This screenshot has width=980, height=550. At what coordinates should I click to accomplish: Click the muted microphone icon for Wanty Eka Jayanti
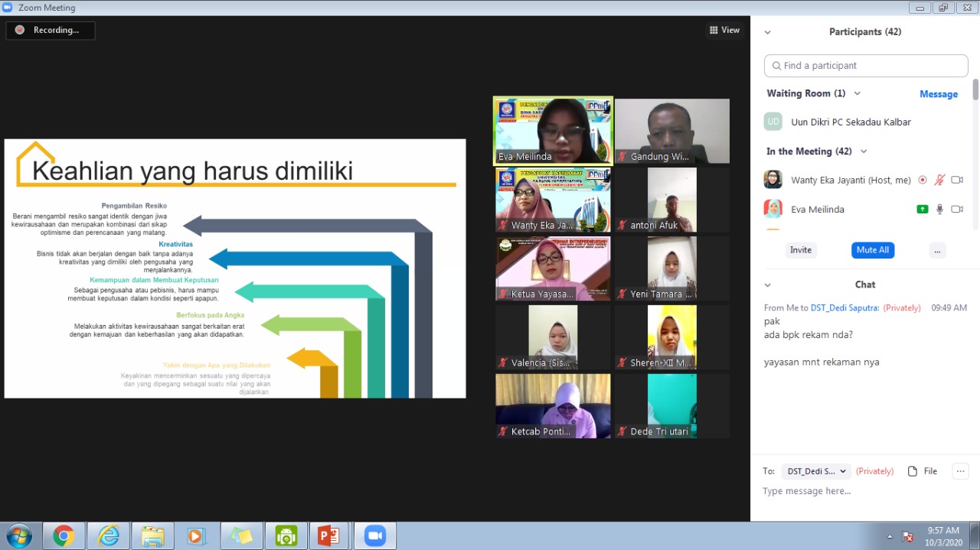pyautogui.click(x=939, y=181)
